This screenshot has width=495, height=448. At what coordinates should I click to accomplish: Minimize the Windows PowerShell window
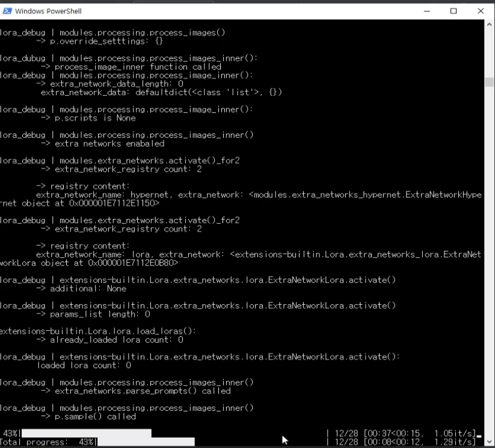click(x=427, y=11)
